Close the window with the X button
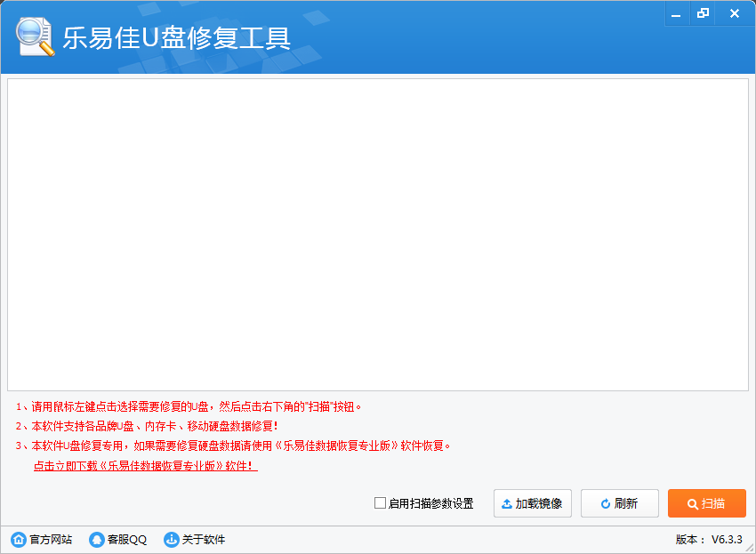 [735, 13]
